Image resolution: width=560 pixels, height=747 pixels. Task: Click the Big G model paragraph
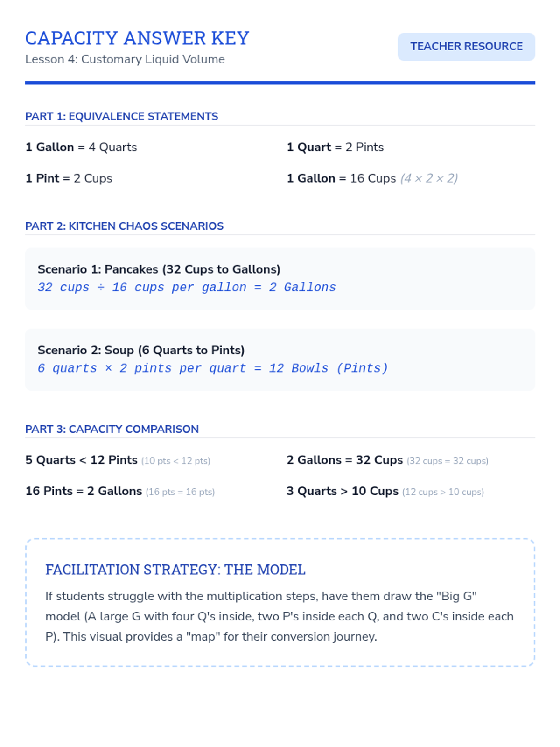tap(280, 616)
